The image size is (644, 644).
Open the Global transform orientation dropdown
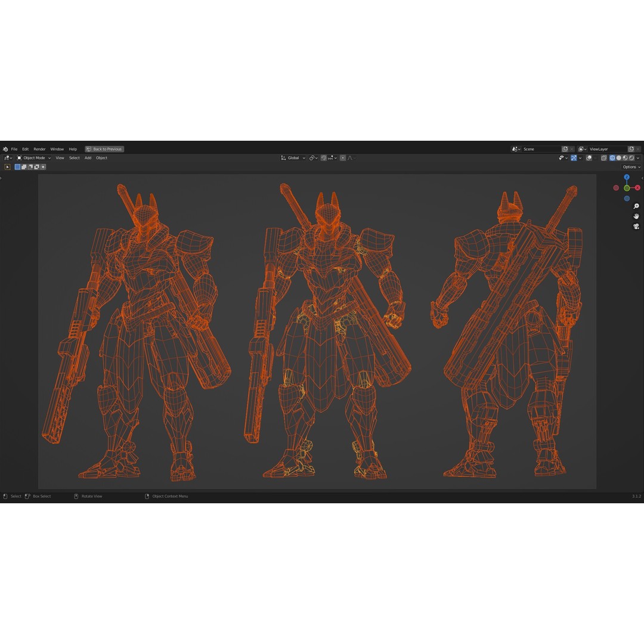293,157
